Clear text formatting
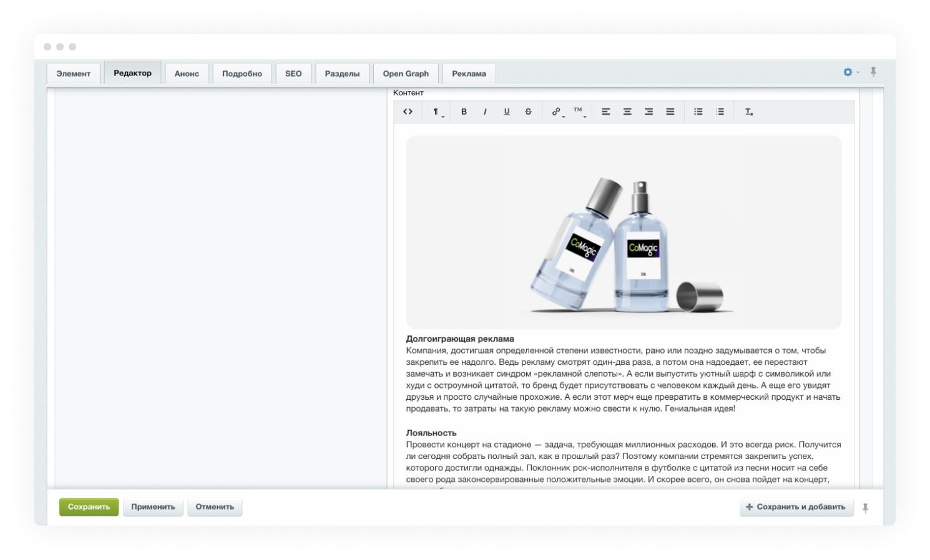The height and width of the screenshot is (560, 930). coord(749,112)
